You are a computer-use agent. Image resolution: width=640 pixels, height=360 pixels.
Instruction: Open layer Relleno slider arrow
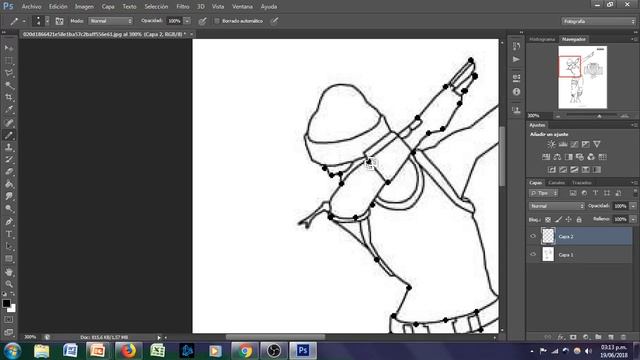point(633,219)
